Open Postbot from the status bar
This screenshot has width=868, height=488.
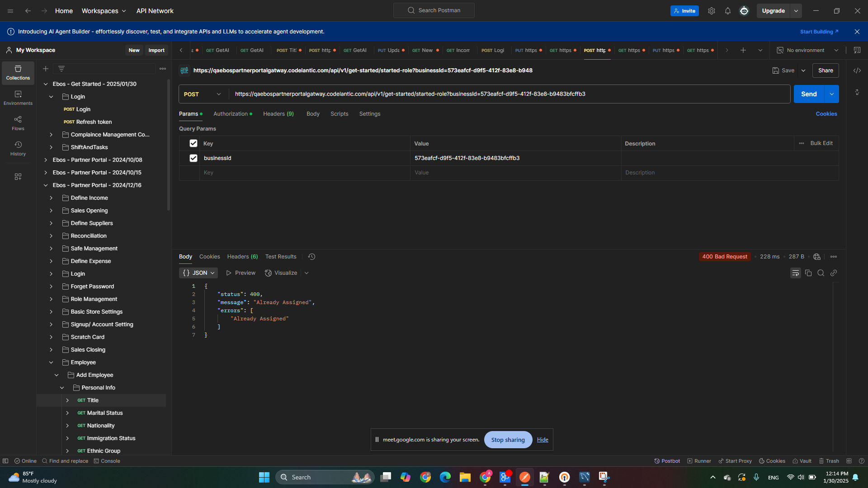(x=667, y=461)
